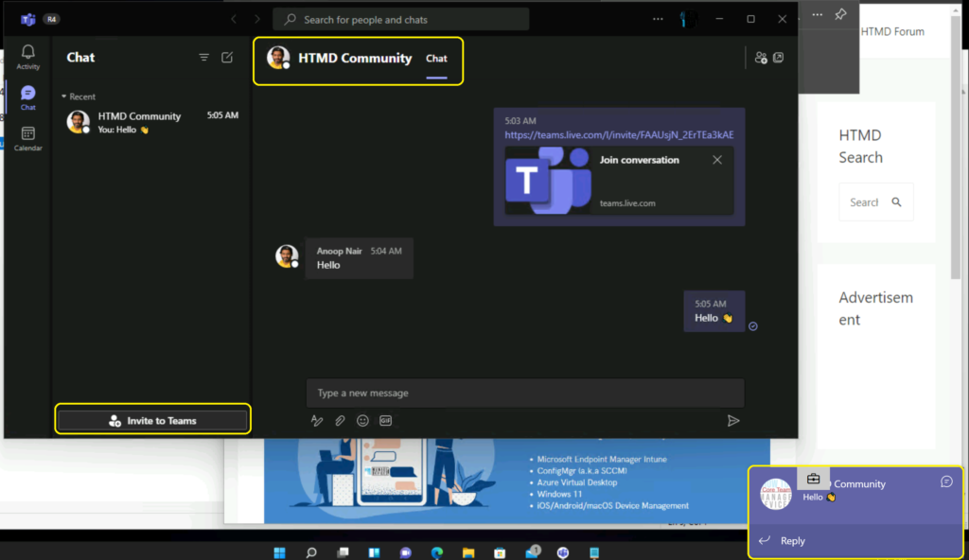969x560 pixels.
Task: Go back with the left navigation arrow
Action: coord(234,19)
